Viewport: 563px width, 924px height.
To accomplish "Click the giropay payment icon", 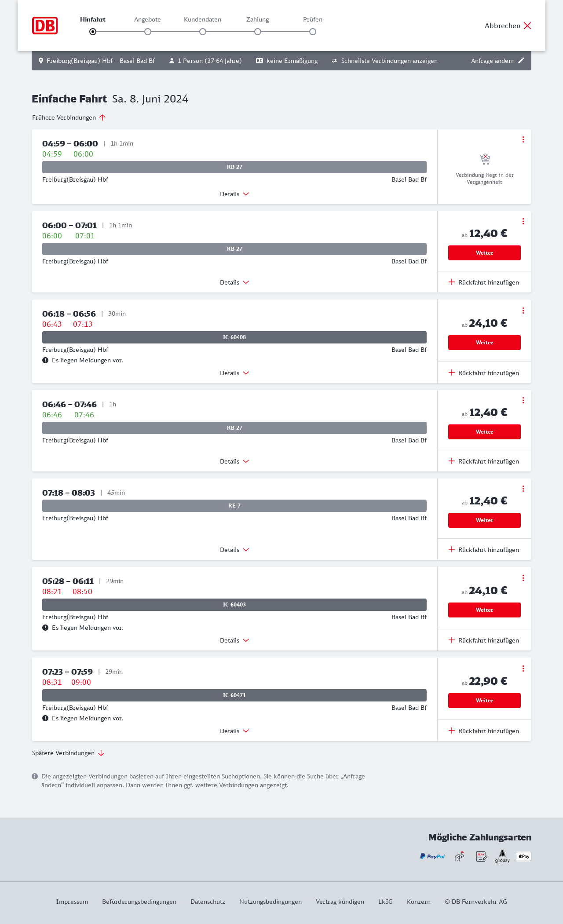I will [502, 856].
